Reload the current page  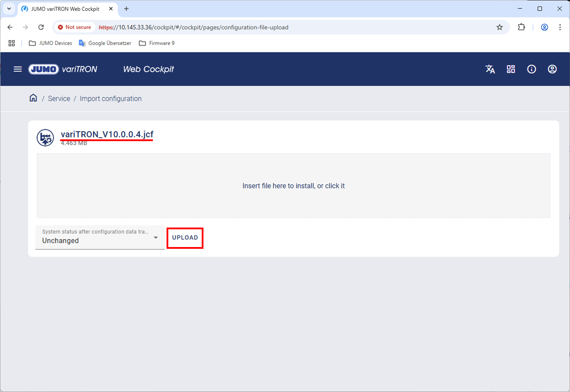[x=41, y=27]
